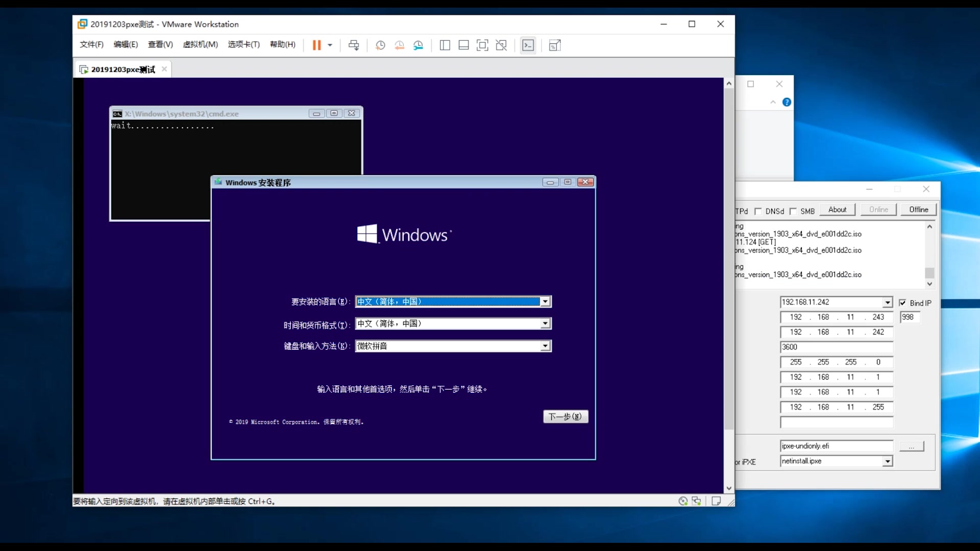
Task: Close the 20191203pxe测试 tab
Action: click(x=164, y=69)
